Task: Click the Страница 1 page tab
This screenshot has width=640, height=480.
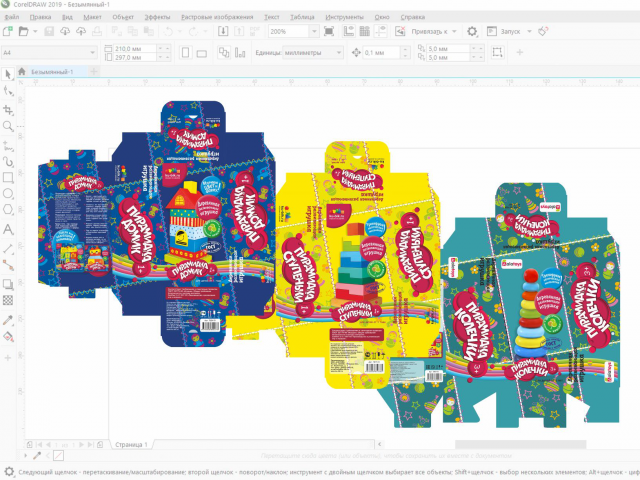Action: coord(131,444)
